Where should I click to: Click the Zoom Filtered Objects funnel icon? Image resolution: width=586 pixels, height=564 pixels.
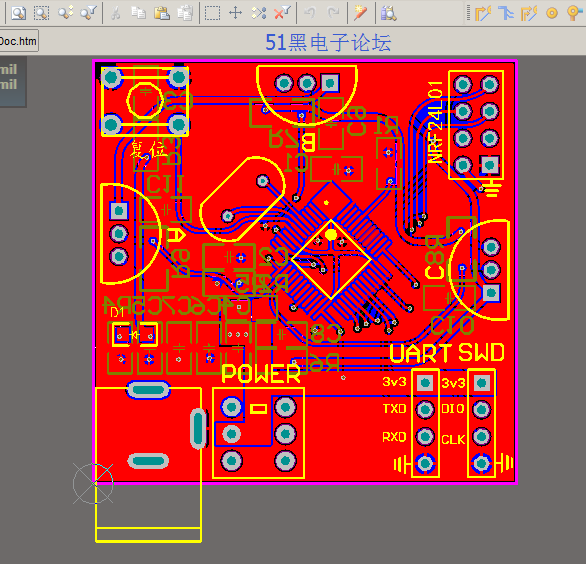[89, 13]
